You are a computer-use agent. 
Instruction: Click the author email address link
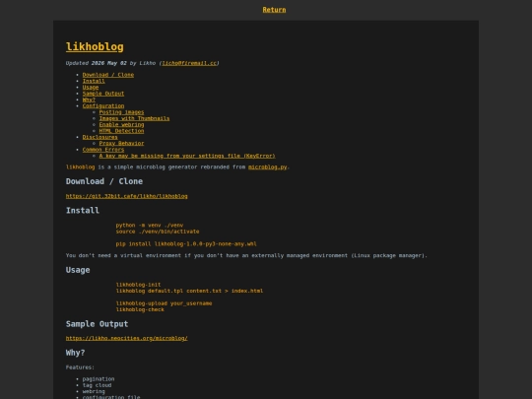click(x=189, y=63)
